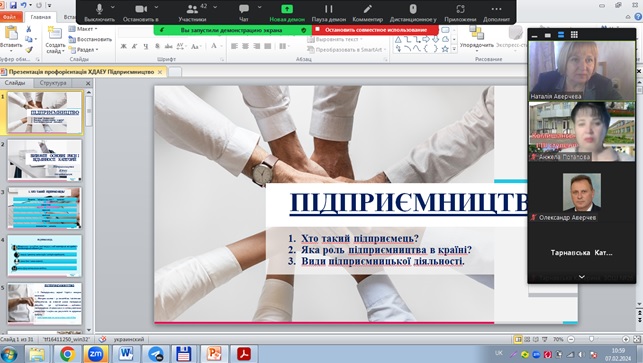Switch to Структура outline tab
Screen dimensions: 643x363
coord(53,83)
